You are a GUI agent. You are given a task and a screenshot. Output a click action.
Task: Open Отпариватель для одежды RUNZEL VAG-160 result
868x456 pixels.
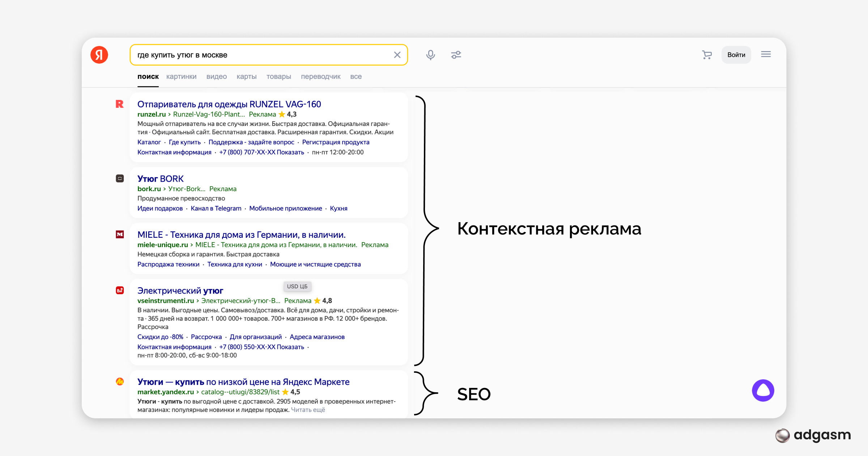pyautogui.click(x=229, y=104)
